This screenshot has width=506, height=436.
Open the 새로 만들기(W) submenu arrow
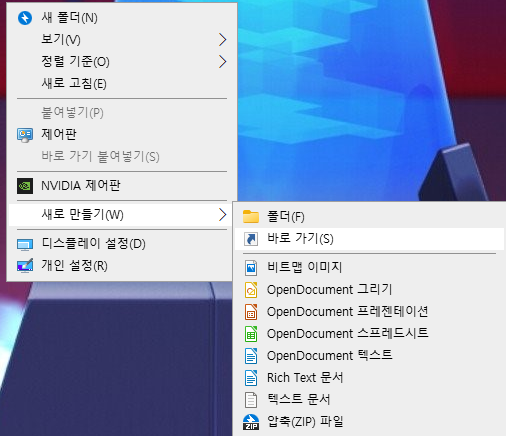[223, 215]
